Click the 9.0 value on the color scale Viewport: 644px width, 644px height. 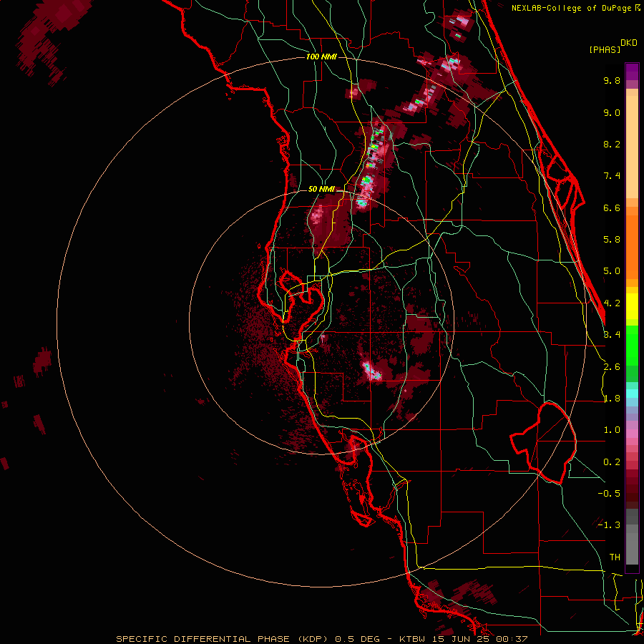click(x=612, y=112)
